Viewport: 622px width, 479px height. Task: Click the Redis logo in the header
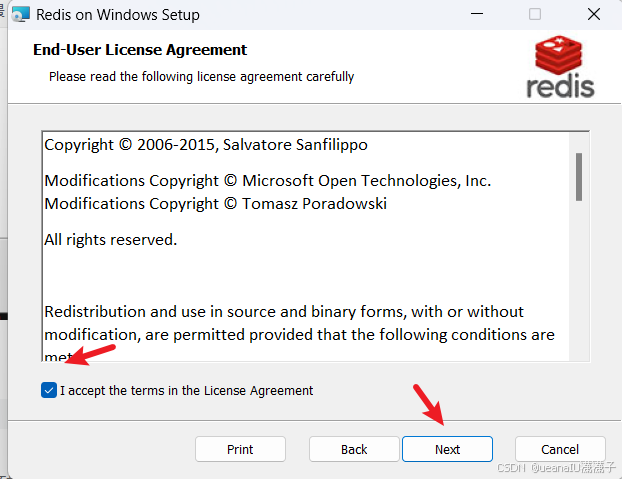[560, 67]
